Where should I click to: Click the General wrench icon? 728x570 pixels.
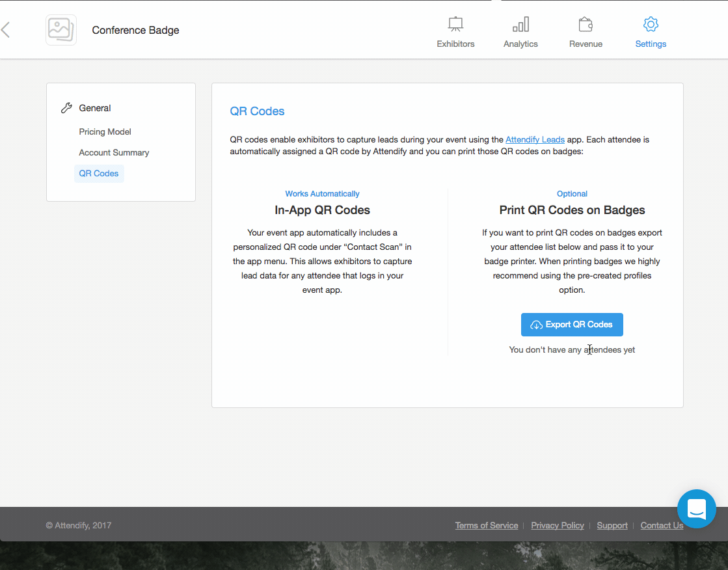pos(66,108)
